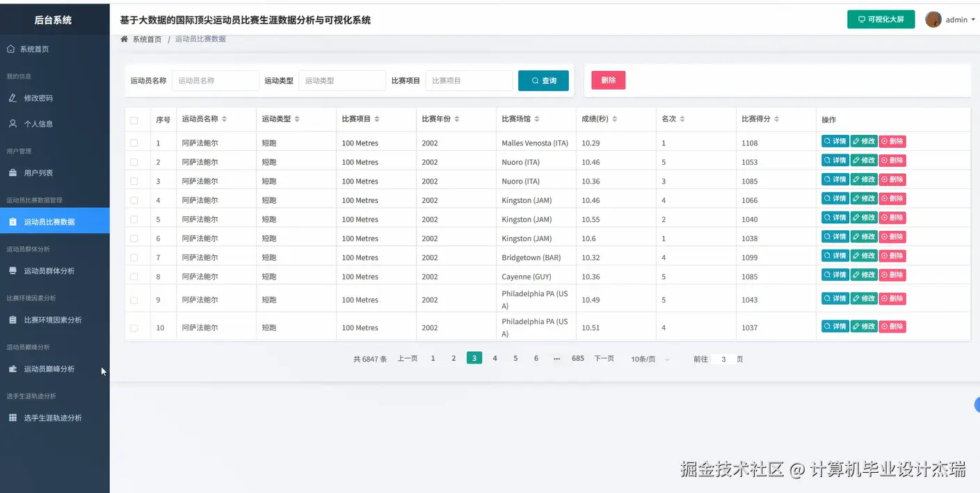The height and width of the screenshot is (493, 980).
Task: Check the checkbox for row 7
Action: coord(134,258)
